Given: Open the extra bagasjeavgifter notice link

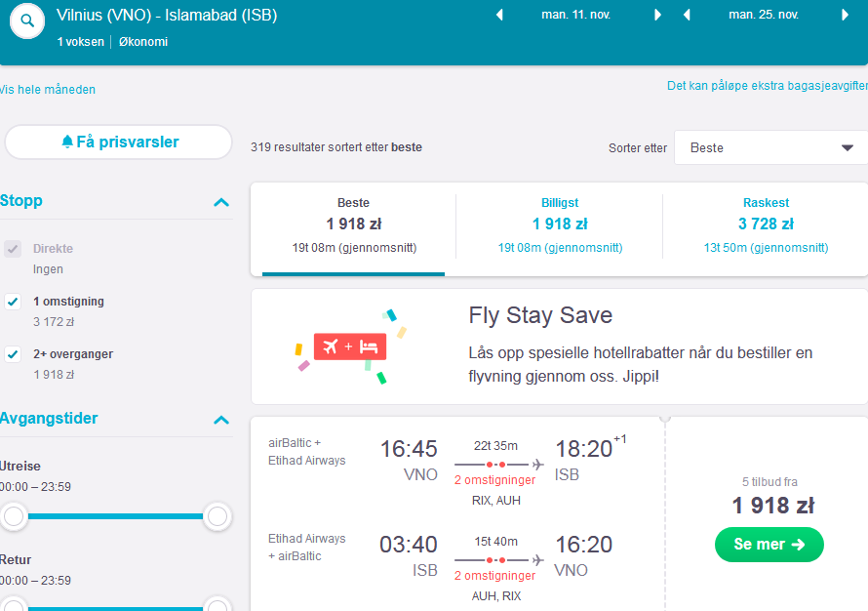Looking at the screenshot, I should tap(768, 86).
